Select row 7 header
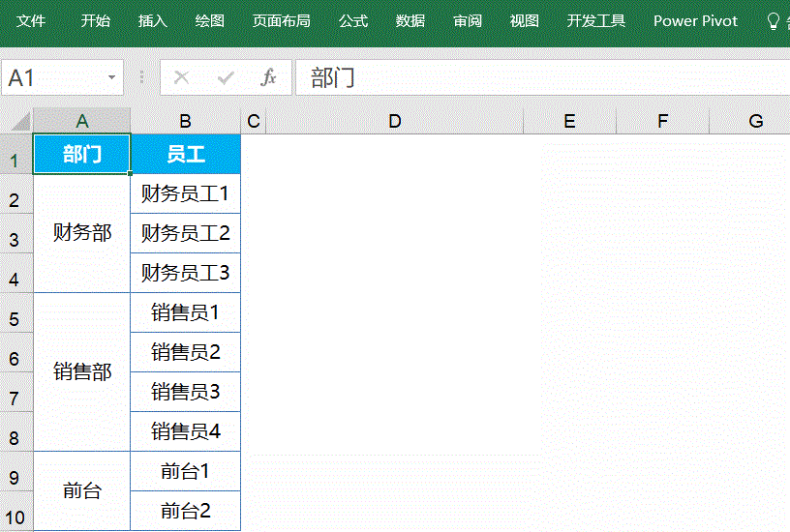 point(15,393)
